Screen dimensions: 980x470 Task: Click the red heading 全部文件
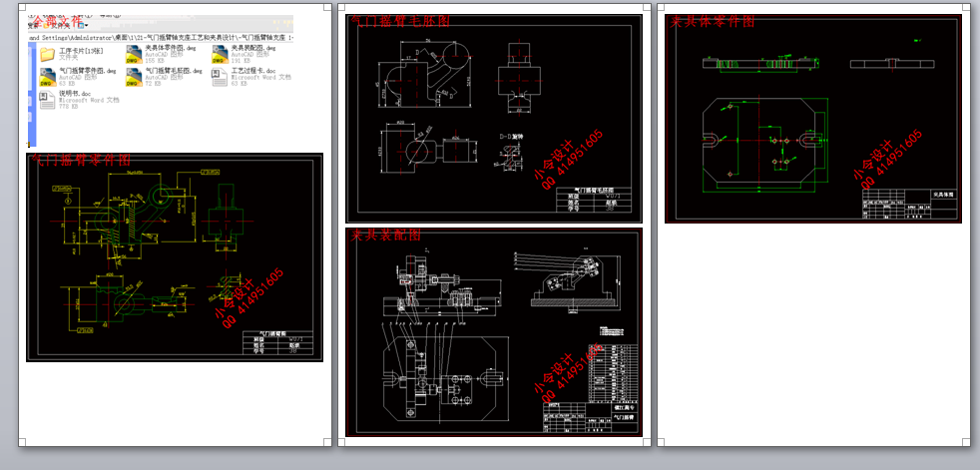tap(57, 21)
